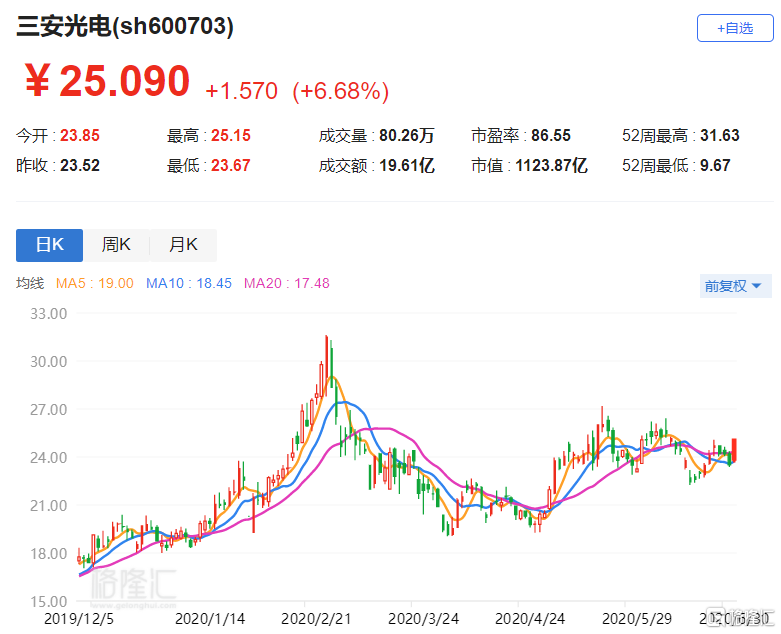Click the 15.00 y-axis label
Image resolution: width=781 pixels, height=634 pixels.
click(x=48, y=602)
